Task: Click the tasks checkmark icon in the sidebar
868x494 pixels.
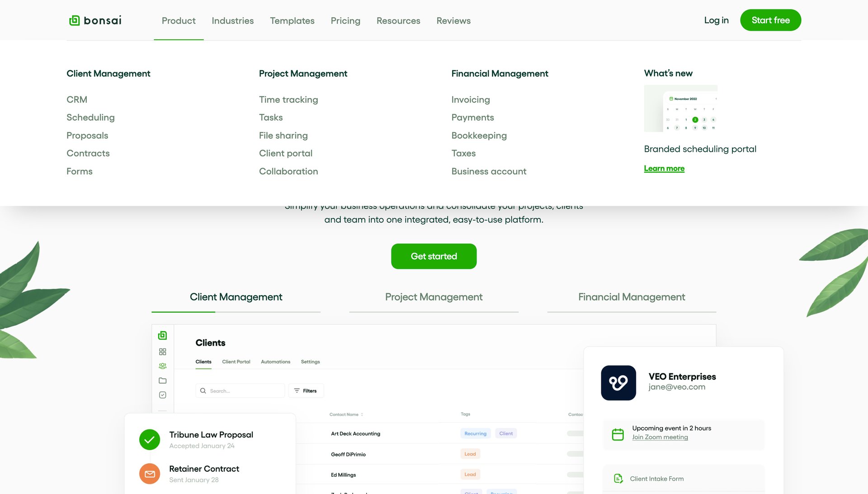Action: (162, 395)
